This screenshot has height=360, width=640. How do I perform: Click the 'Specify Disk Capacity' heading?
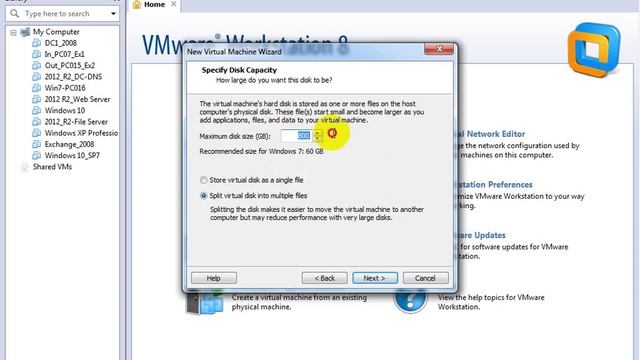(239, 70)
